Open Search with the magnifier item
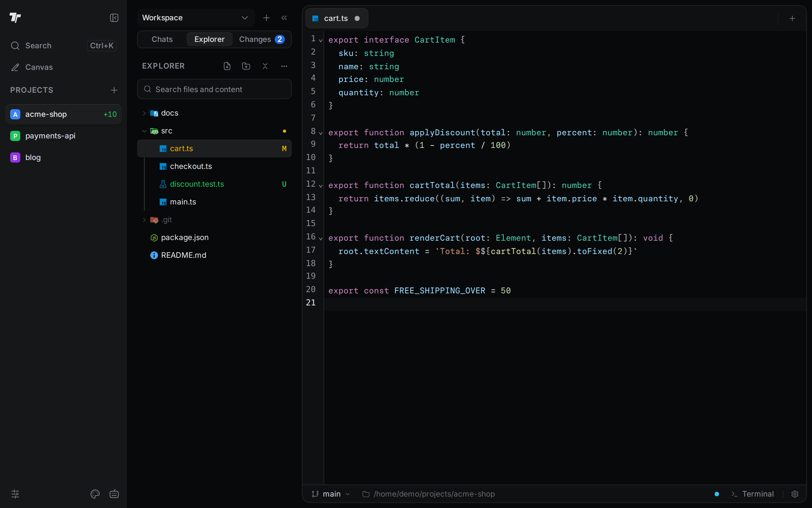This screenshot has width=812, height=508. pos(63,46)
